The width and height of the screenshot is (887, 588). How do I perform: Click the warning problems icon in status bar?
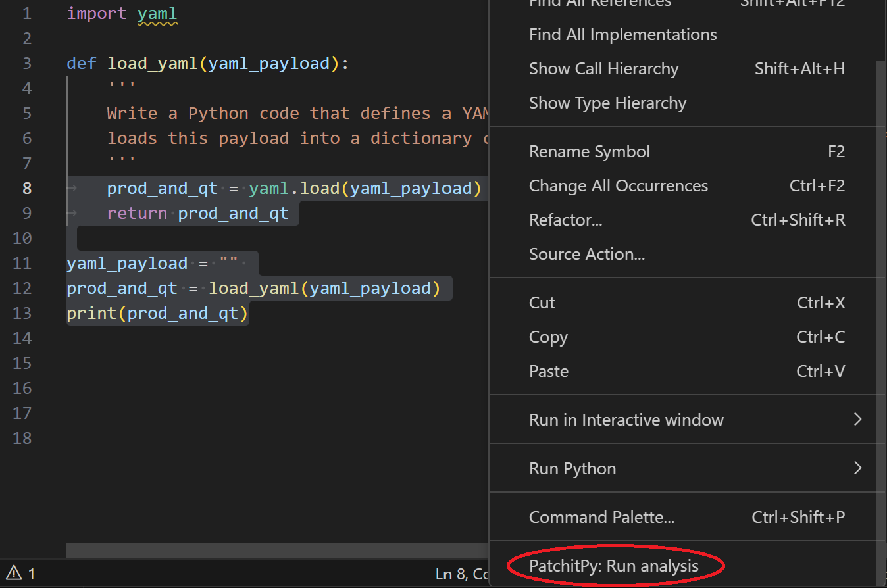point(14,574)
